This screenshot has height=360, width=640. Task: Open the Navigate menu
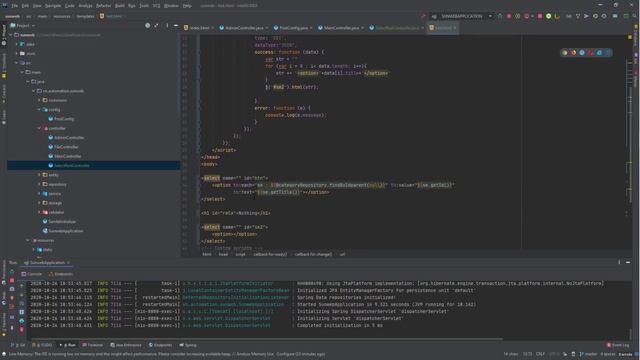coord(53,6)
